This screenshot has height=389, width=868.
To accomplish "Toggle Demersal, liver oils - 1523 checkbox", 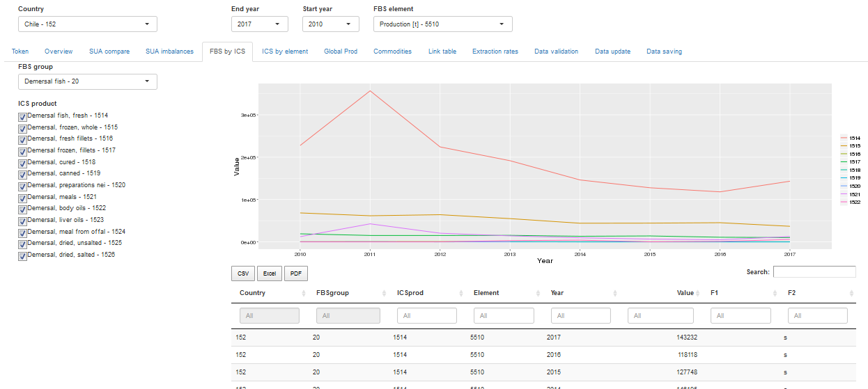I will (22, 221).
